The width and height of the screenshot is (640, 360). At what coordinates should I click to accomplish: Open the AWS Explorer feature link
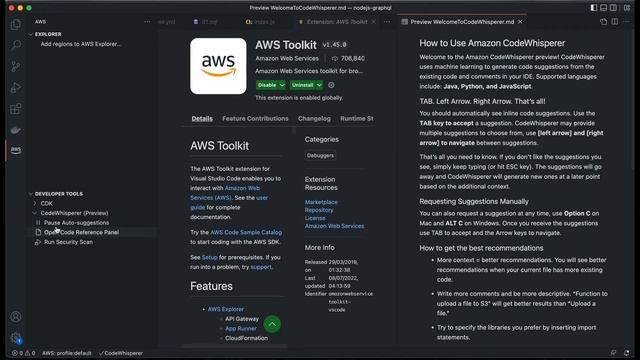[226, 309]
